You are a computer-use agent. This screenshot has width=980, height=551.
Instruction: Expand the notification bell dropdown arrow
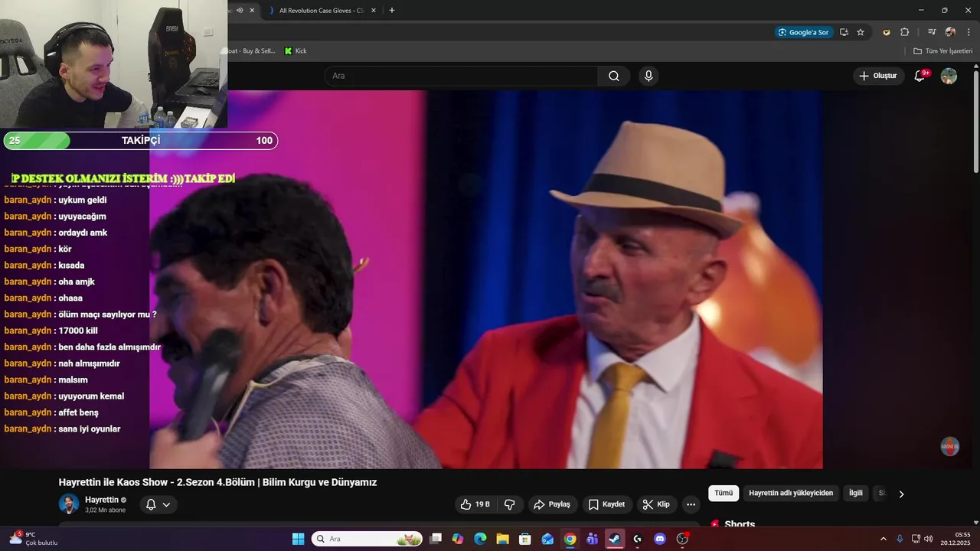(166, 504)
